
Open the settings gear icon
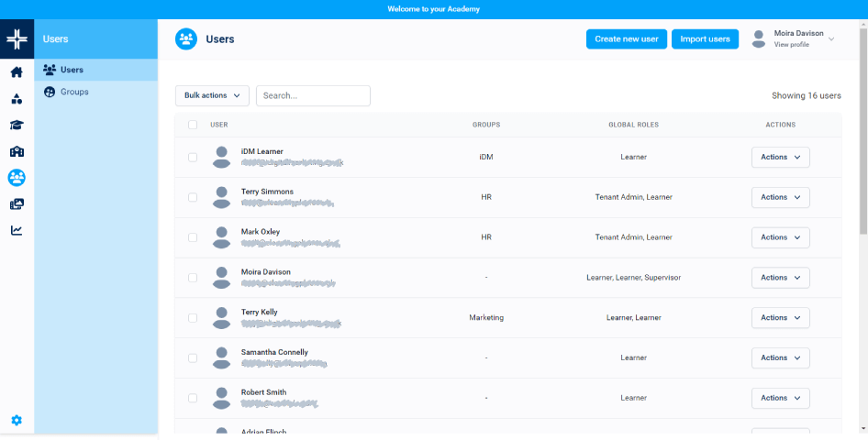17,420
